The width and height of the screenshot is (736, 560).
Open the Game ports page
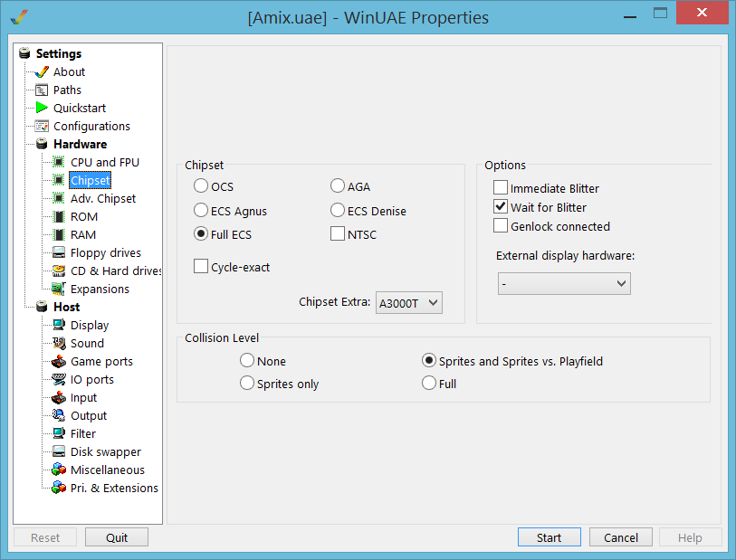101,362
